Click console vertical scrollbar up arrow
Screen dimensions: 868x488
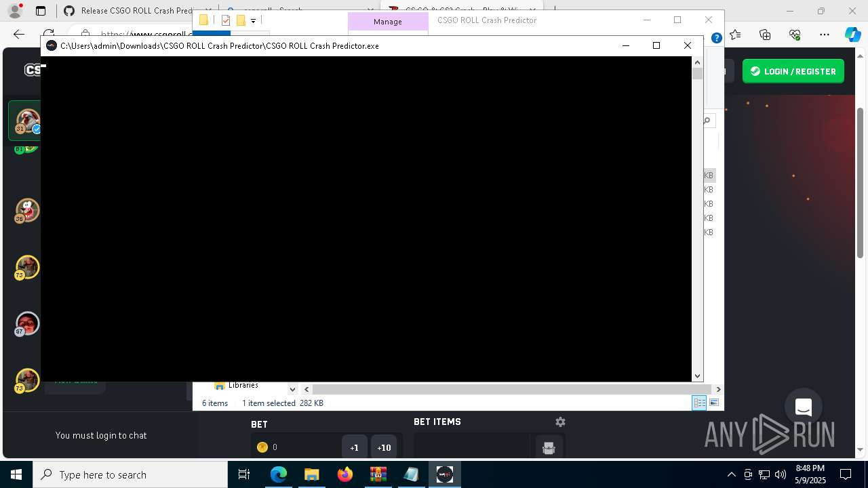click(x=697, y=62)
